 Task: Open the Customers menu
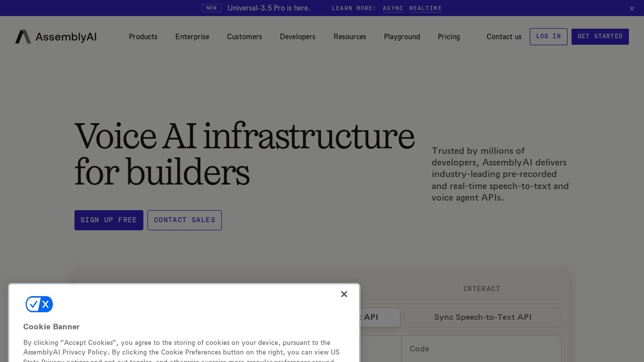(245, 37)
